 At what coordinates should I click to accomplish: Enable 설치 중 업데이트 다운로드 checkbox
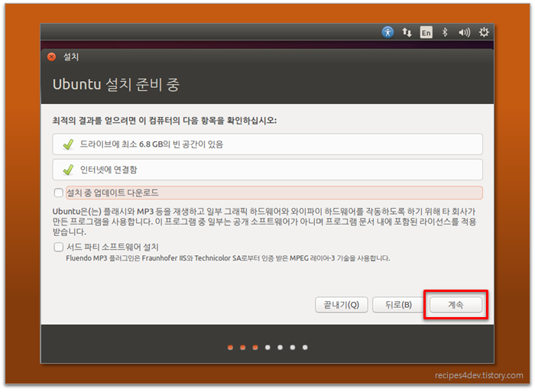click(x=59, y=193)
